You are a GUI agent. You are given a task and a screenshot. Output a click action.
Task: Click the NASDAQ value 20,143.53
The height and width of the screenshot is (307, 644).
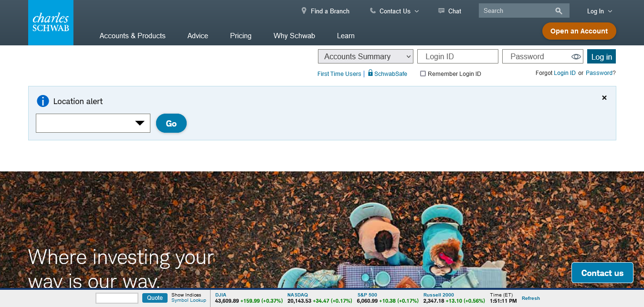pos(299,301)
